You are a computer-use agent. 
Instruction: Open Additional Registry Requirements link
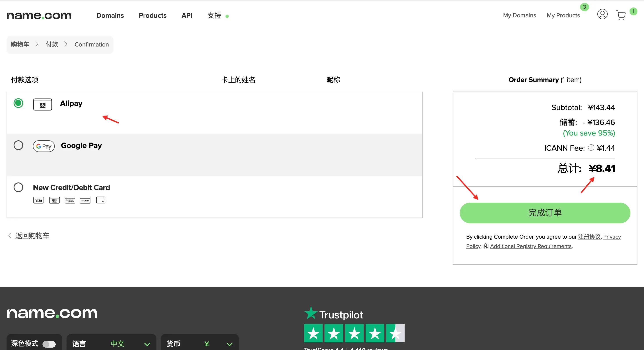[x=531, y=246]
